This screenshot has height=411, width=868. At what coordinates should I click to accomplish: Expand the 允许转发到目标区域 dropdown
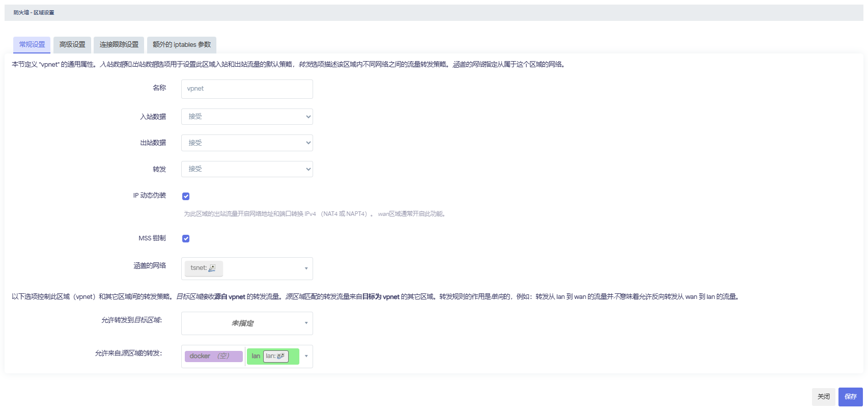pos(247,323)
